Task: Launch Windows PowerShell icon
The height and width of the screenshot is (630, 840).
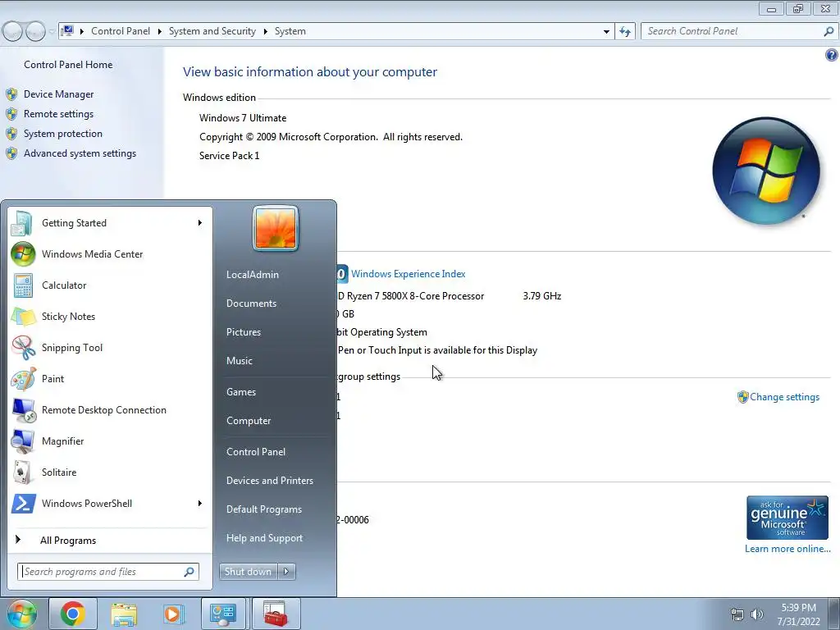Action: click(23, 504)
